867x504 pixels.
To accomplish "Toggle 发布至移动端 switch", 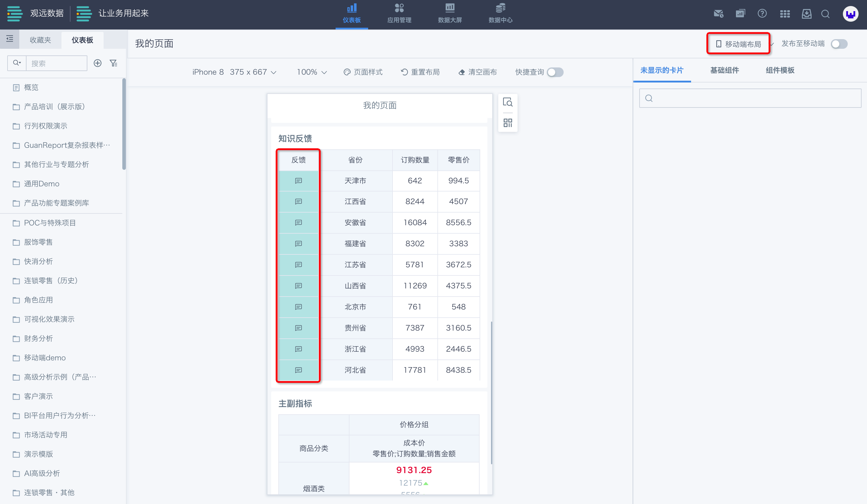I will pos(839,44).
